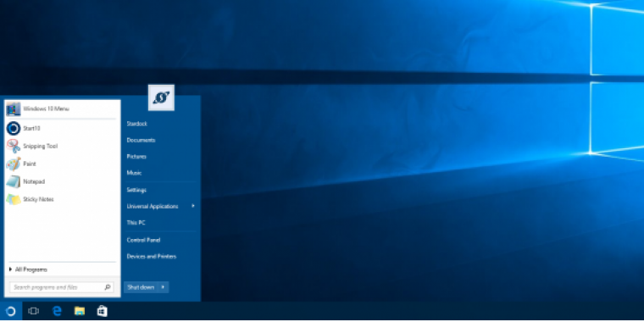The height and width of the screenshot is (322, 644).
Task: Open shut down options arrow
Action: coord(163,287)
